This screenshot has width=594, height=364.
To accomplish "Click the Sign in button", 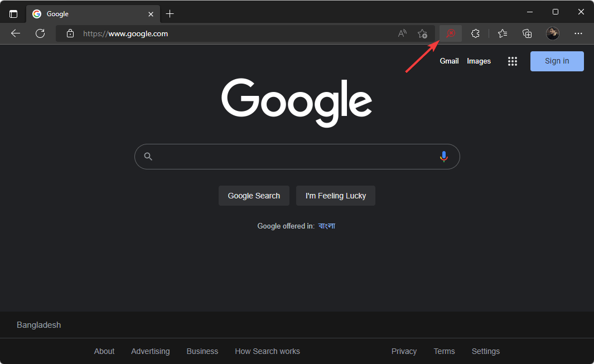I will coord(557,61).
